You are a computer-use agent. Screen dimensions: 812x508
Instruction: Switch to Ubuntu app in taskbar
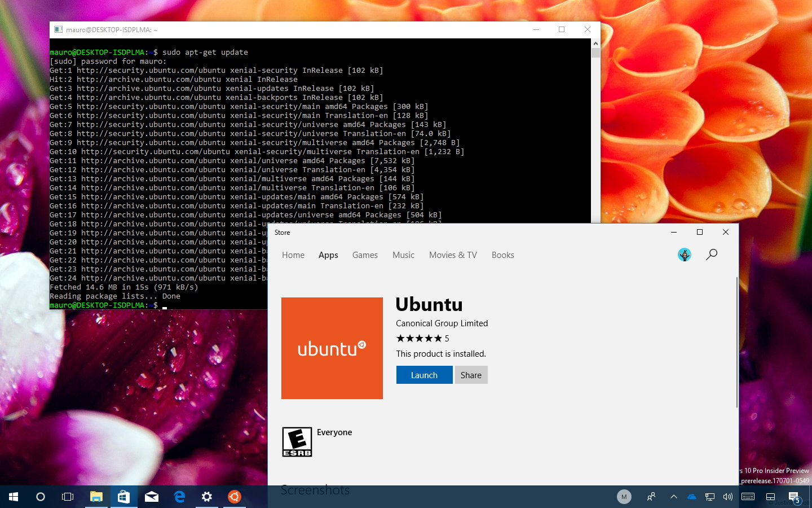(234, 497)
